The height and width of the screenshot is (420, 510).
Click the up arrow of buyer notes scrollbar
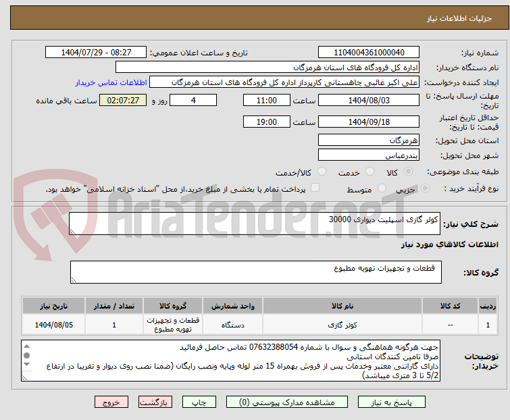click(x=27, y=346)
